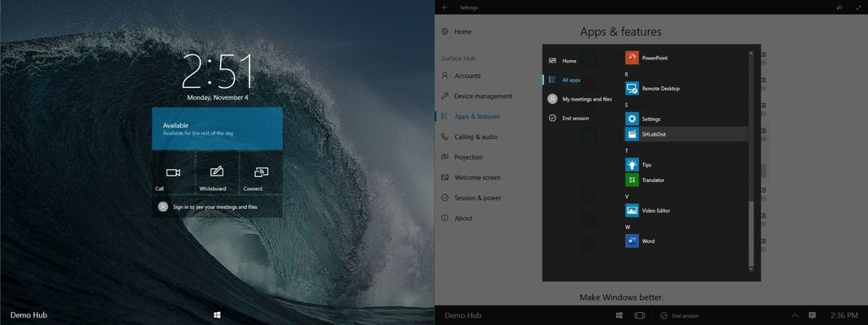Image resolution: width=868 pixels, height=325 pixels.
Task: Jump to letter V header in apps list
Action: 627,197
